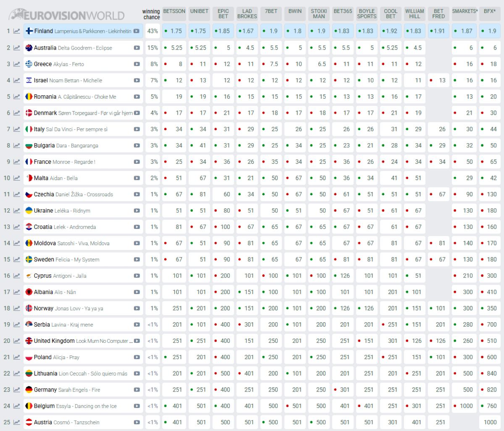Play Czechia's Crossroads video icon
This screenshot has width=504, height=431.
tap(136, 194)
